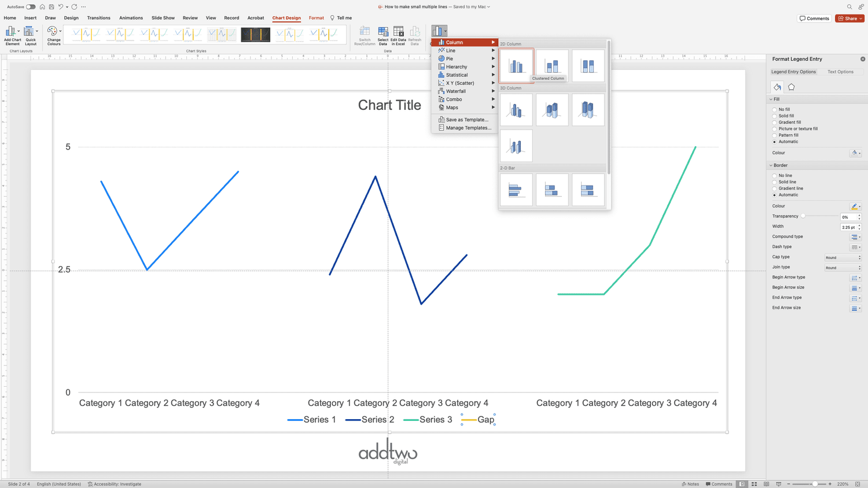Viewport: 868px width, 488px height.
Task: Choose the Clustered Column chart thumbnail
Action: click(x=516, y=65)
